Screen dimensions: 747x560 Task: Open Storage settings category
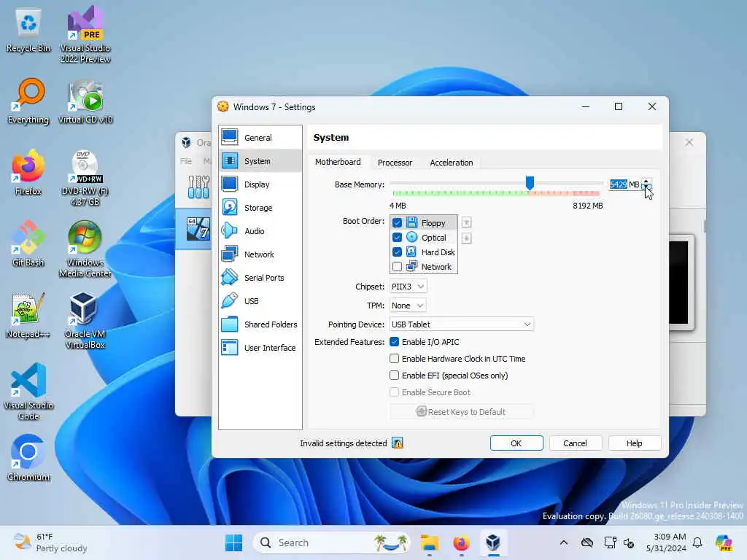pos(260,208)
